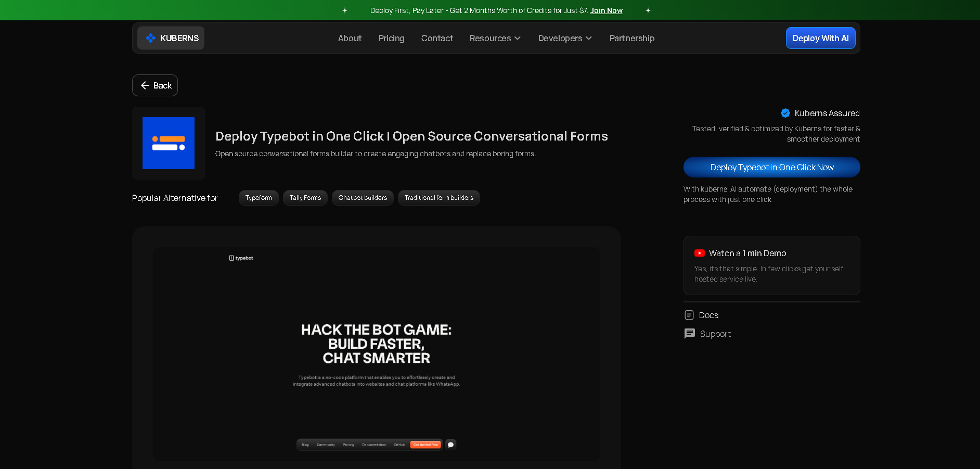
Task: Click the Kuberns Assured verified badge icon
Action: 785,113
